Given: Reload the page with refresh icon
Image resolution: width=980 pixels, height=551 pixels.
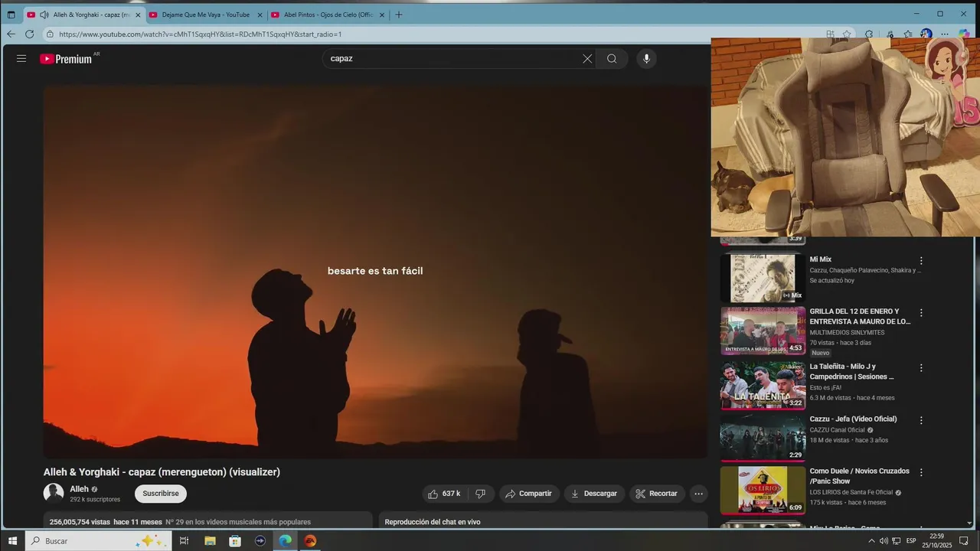Looking at the screenshot, I should pos(29,34).
